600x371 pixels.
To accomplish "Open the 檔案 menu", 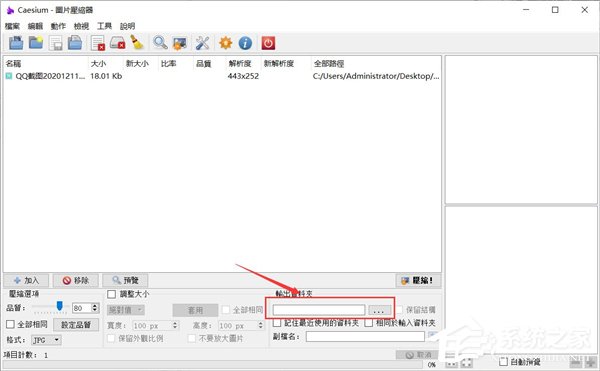I will [12, 26].
